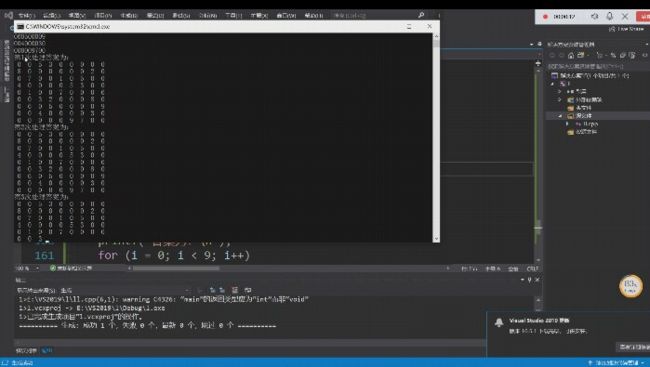
Task: Open the 测试 (Test) menu
Action: pos(181,15)
